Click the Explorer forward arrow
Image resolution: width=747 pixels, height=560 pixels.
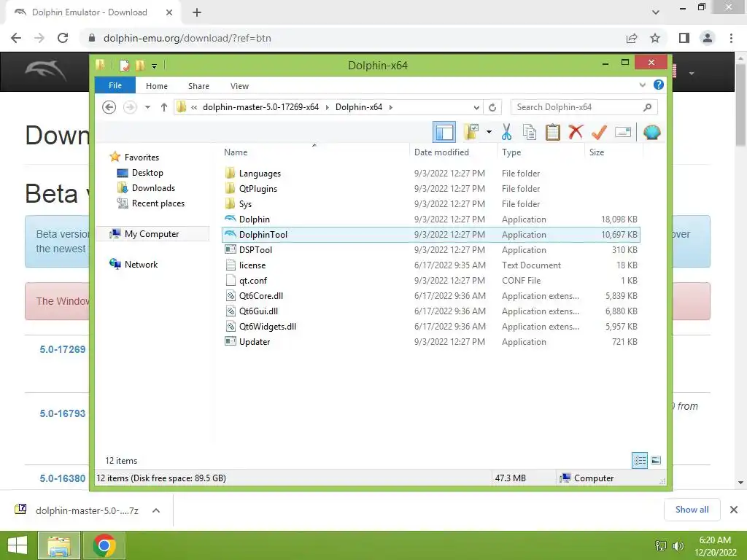(130, 107)
